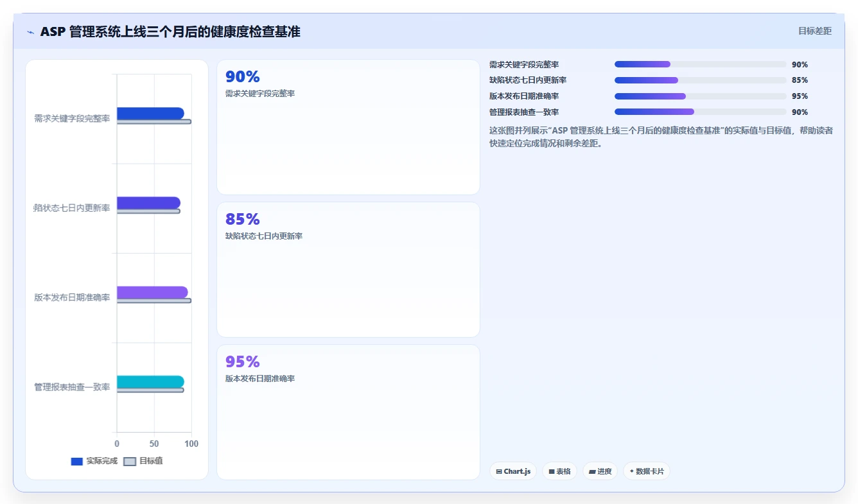The height and width of the screenshot is (504, 858).
Task: Click the 100 tick on chart axis
Action: pos(191,444)
